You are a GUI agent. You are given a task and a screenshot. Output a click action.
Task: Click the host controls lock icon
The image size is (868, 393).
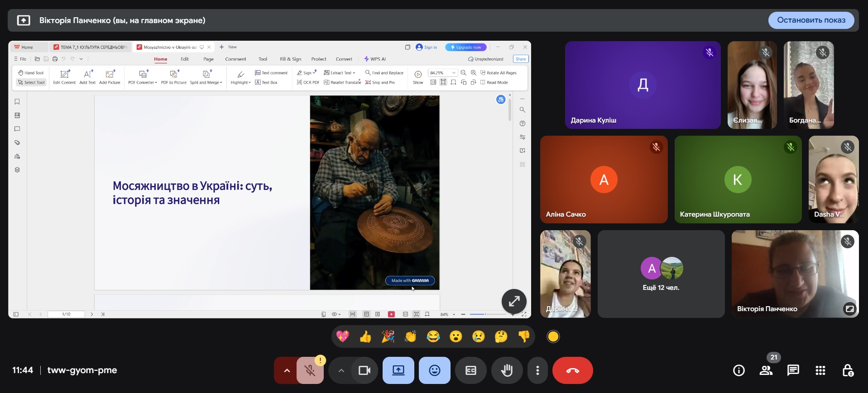[x=848, y=370]
